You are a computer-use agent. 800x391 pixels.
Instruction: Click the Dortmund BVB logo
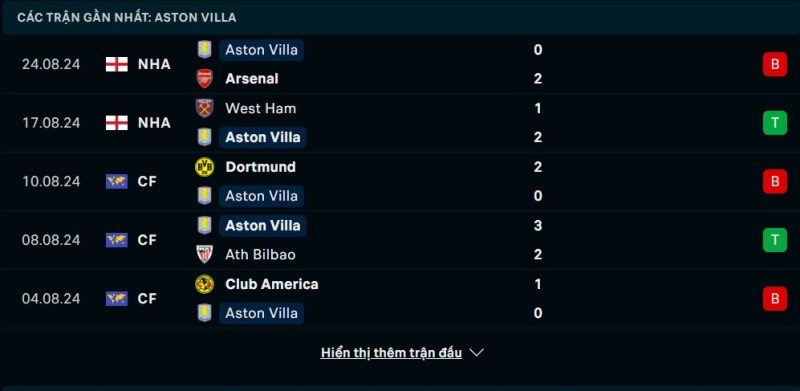(x=205, y=167)
